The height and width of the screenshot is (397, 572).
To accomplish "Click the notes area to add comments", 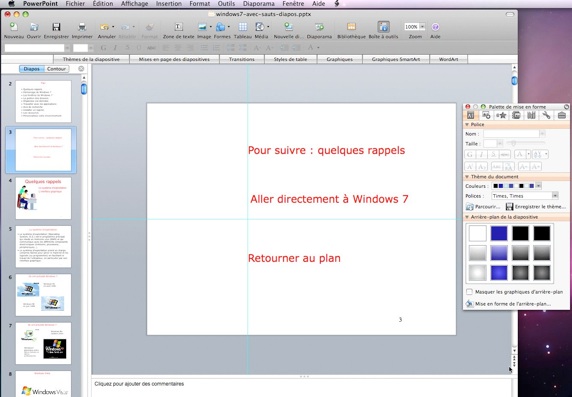I will click(301, 388).
